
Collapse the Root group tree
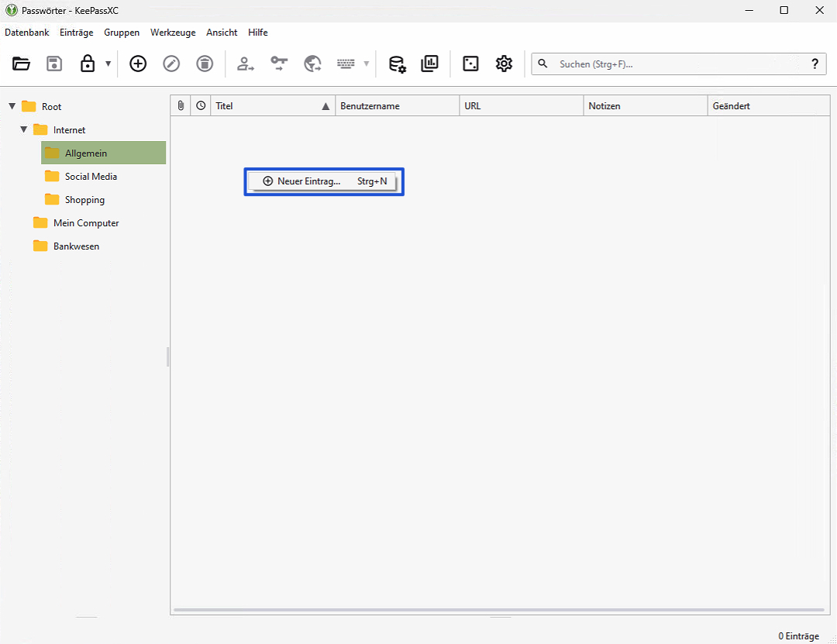(12, 106)
